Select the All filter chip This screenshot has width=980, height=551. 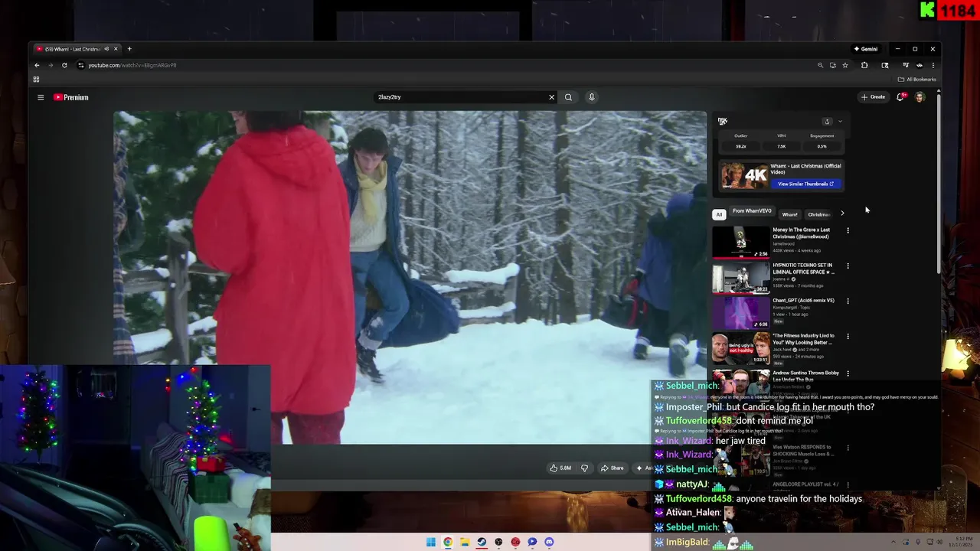coord(719,214)
